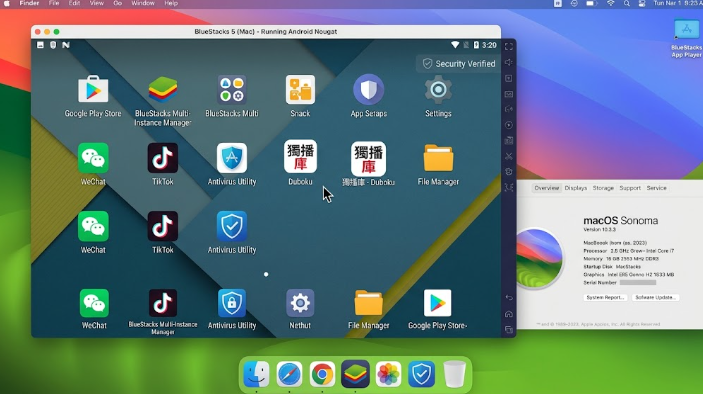Open the Edit menu
Image resolution: width=703 pixels, height=394 pixels.
[74, 4]
